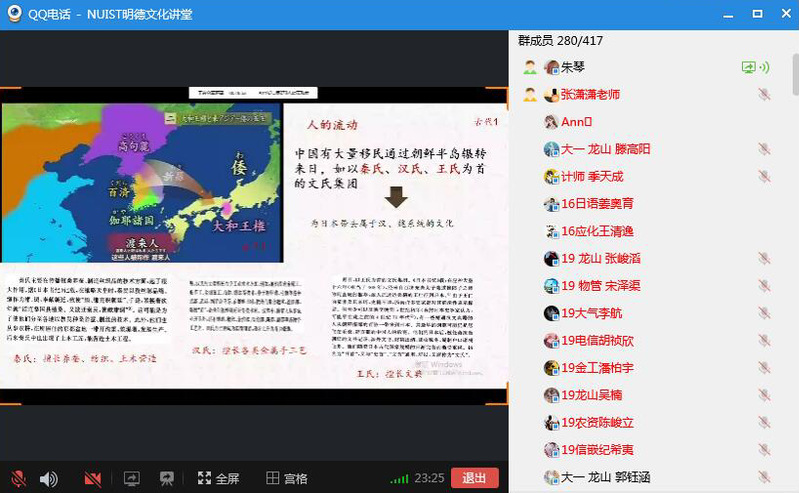Image resolution: width=799 pixels, height=493 pixels.
Task: Open the presentation demo icon
Action: (167, 478)
